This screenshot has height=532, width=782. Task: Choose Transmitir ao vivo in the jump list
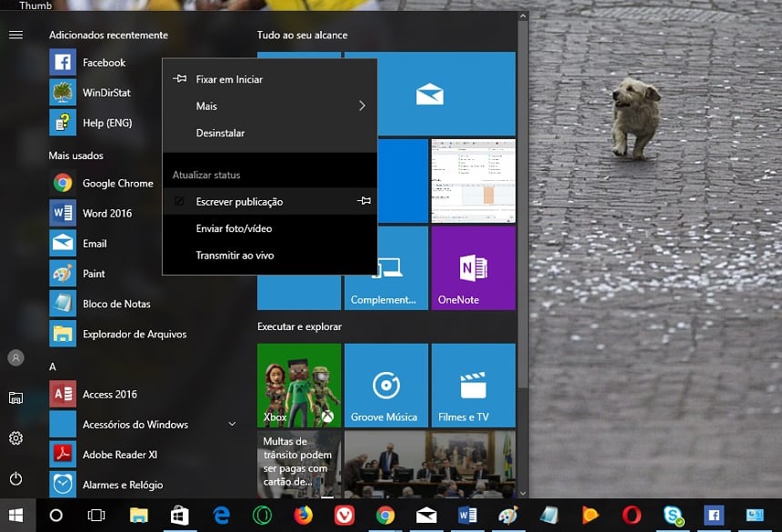[270, 256]
